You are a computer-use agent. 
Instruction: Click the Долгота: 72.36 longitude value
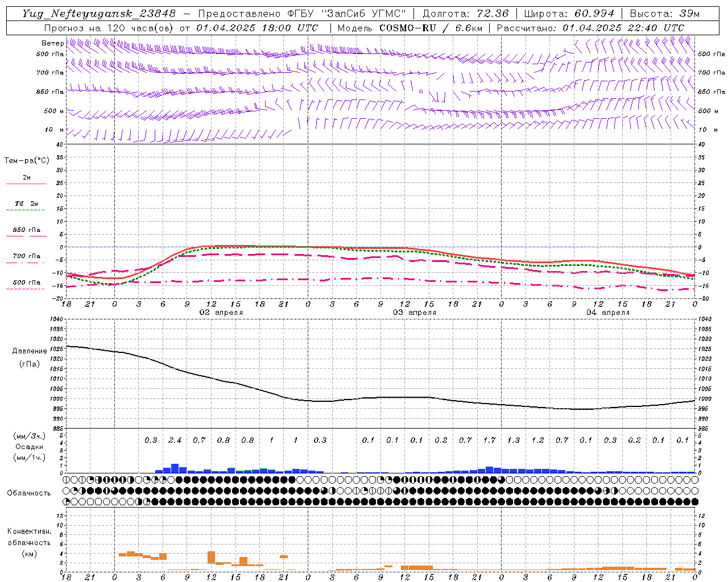[x=465, y=13]
